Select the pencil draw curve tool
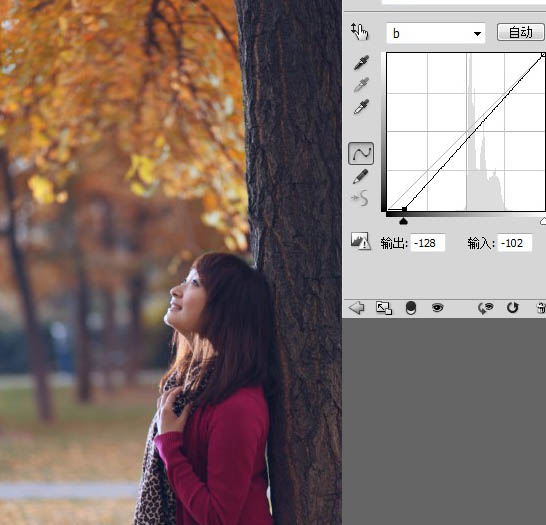Screen dimensions: 546x525 [x=360, y=176]
